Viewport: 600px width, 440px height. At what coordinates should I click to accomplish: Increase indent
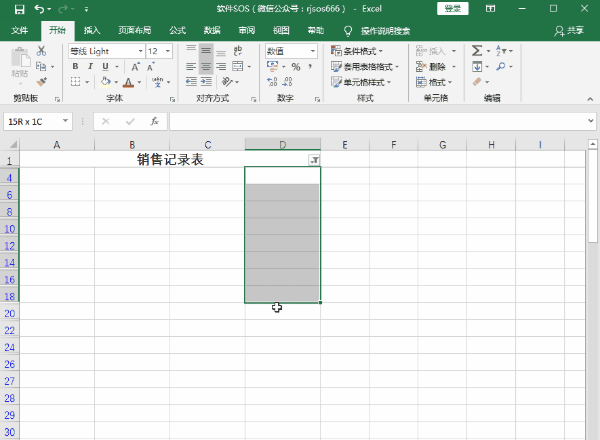[x=206, y=81]
